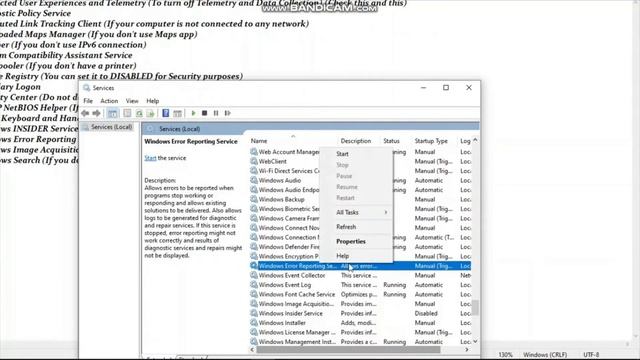Click the scroll down arrow of services list
Image resolution: width=640 pixels, height=360 pixels.
(x=475, y=341)
